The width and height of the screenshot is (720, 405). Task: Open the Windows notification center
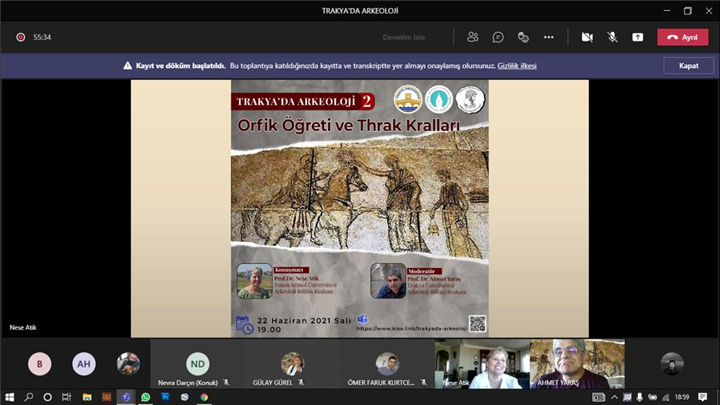pyautogui.click(x=703, y=397)
